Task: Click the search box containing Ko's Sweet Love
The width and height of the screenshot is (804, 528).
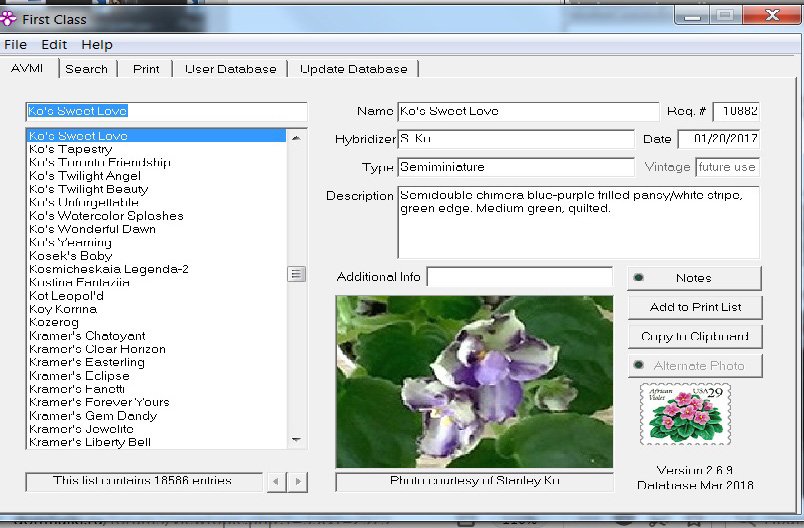Action: [x=167, y=111]
